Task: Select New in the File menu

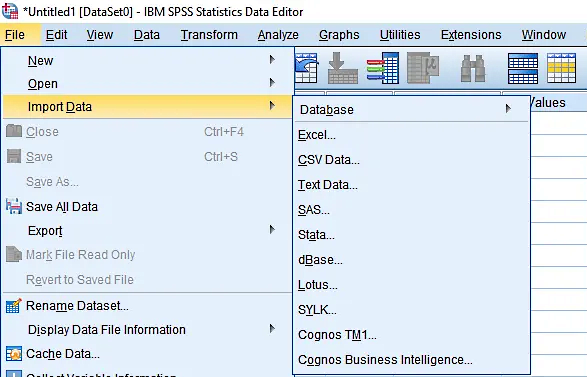Action: click(147, 60)
